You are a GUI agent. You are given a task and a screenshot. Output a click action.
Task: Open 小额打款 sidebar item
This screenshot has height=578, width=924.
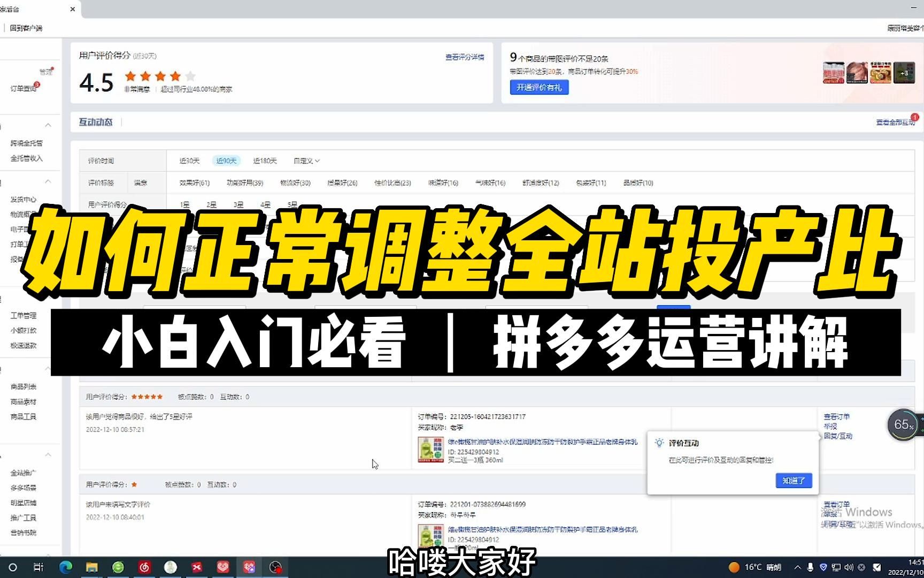tap(24, 330)
